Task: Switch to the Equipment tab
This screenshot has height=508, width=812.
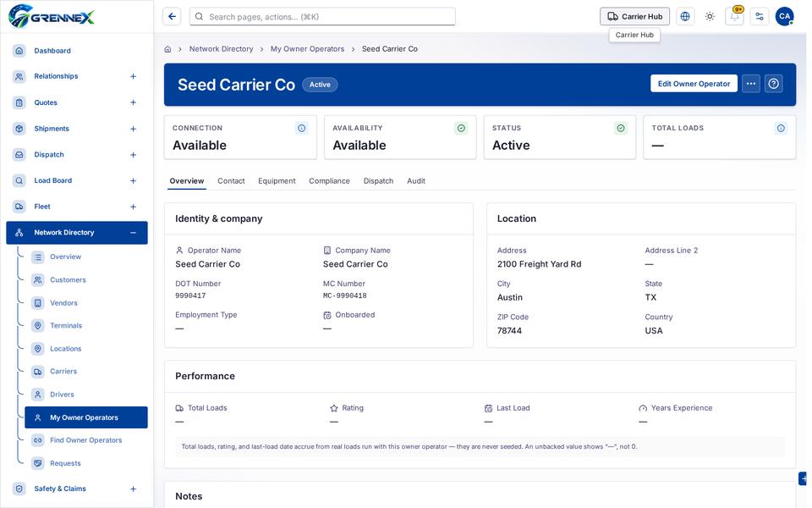Action: (x=277, y=181)
